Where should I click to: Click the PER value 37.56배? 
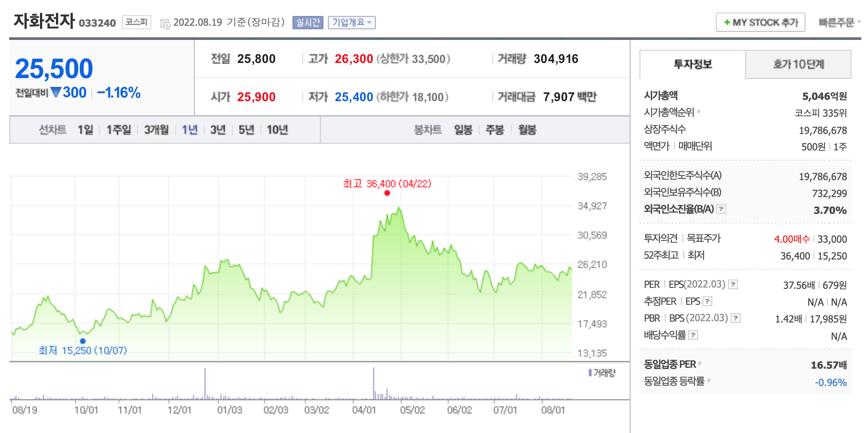799,285
